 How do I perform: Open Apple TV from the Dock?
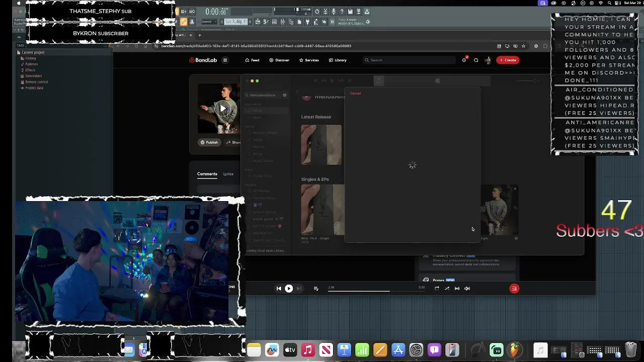290,350
